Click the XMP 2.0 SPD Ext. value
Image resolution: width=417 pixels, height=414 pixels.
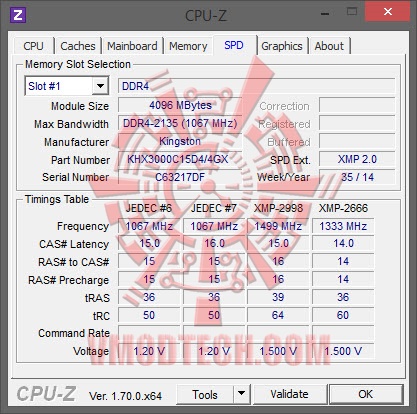point(357,159)
